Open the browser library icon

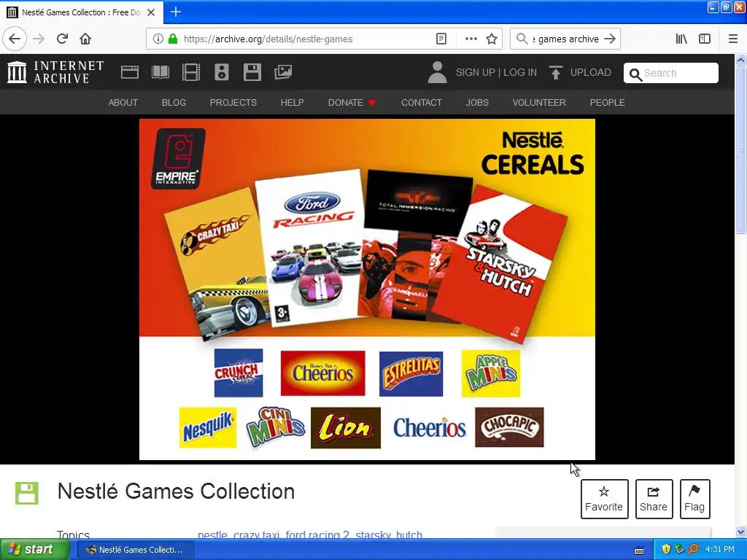[x=681, y=39]
